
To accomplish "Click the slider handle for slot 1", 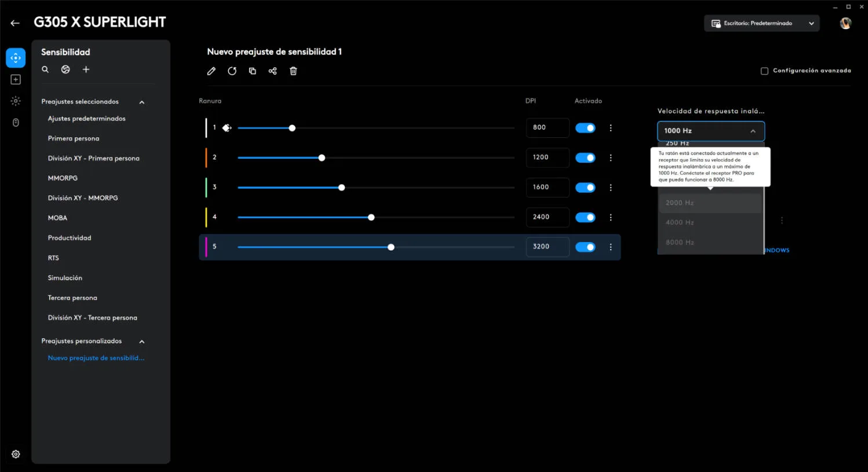I will coord(292,128).
